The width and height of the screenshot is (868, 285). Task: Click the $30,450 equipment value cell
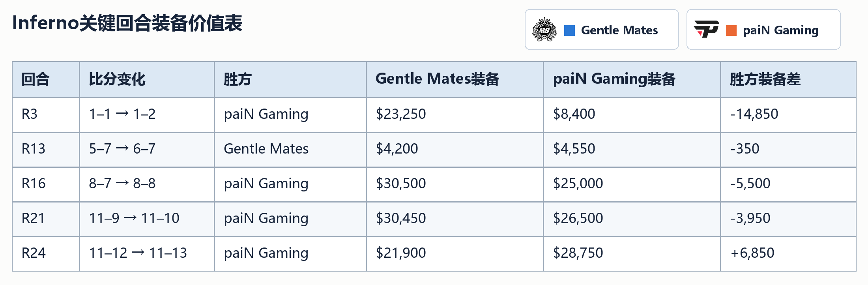click(x=455, y=219)
